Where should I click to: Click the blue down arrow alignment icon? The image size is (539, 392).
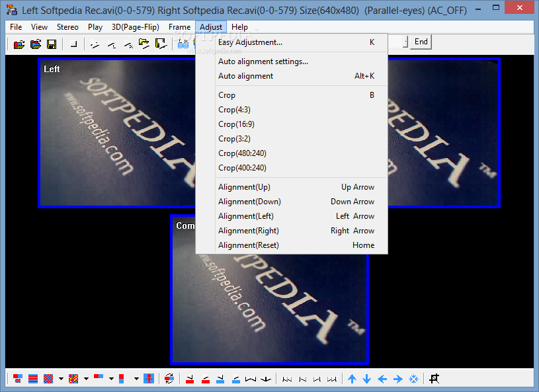[367, 379]
